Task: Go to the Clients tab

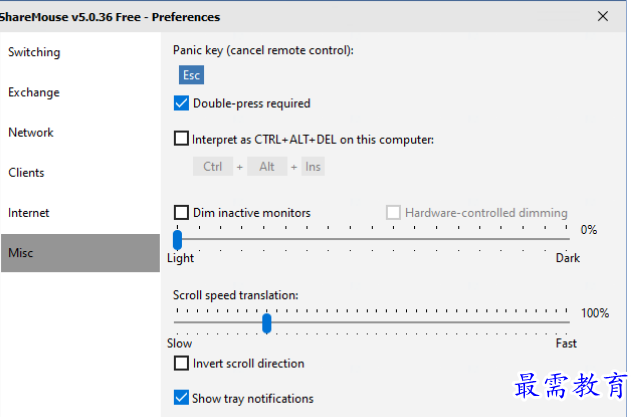Action: click(x=27, y=172)
